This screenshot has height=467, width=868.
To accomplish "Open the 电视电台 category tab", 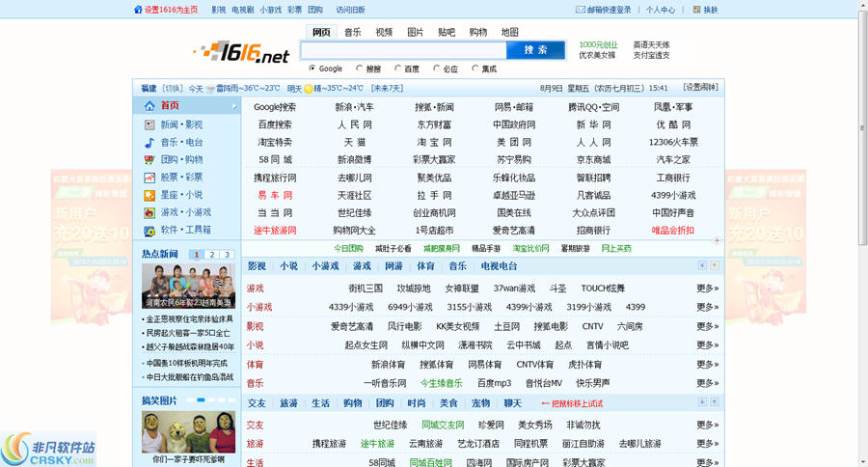I will tap(499, 266).
